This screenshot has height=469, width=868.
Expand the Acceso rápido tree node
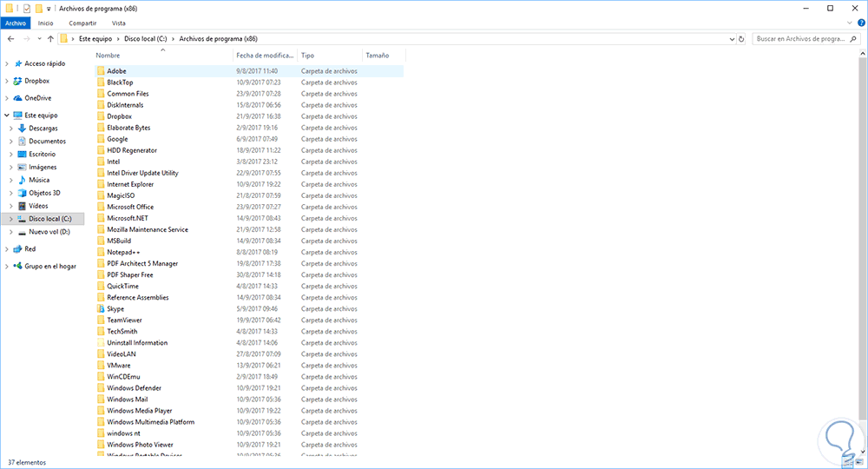tap(7, 63)
